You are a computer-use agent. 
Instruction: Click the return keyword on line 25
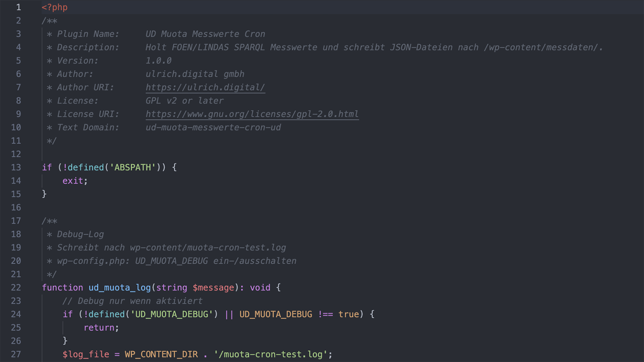[x=99, y=328]
